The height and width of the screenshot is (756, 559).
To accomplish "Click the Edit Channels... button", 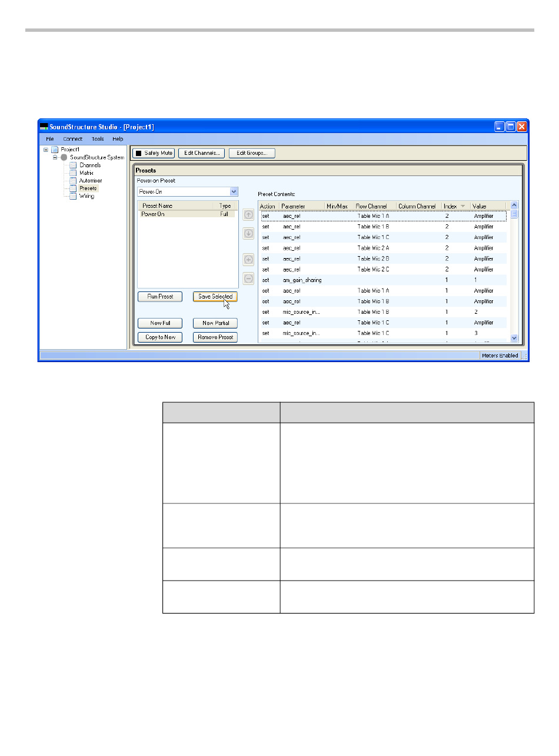I will tap(201, 153).
